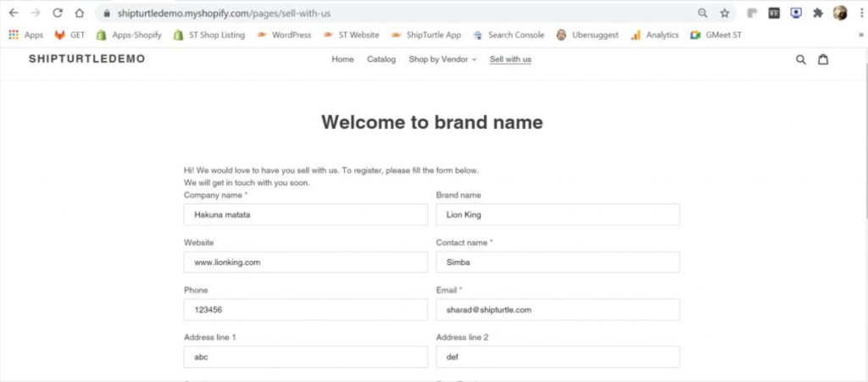The height and width of the screenshot is (382, 868).
Task: Click the Email field with sharad@shipturtle.com
Action: [x=558, y=309]
